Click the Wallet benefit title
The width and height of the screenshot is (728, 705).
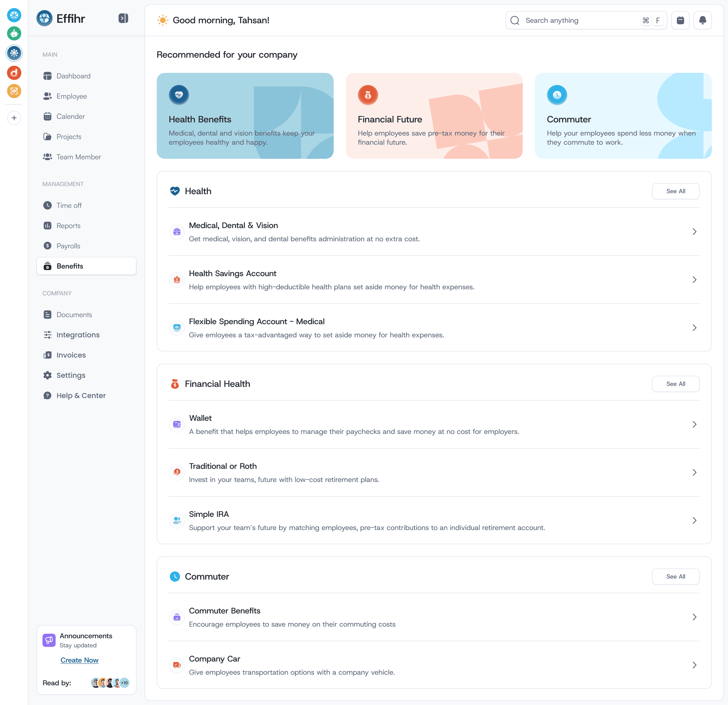200,418
